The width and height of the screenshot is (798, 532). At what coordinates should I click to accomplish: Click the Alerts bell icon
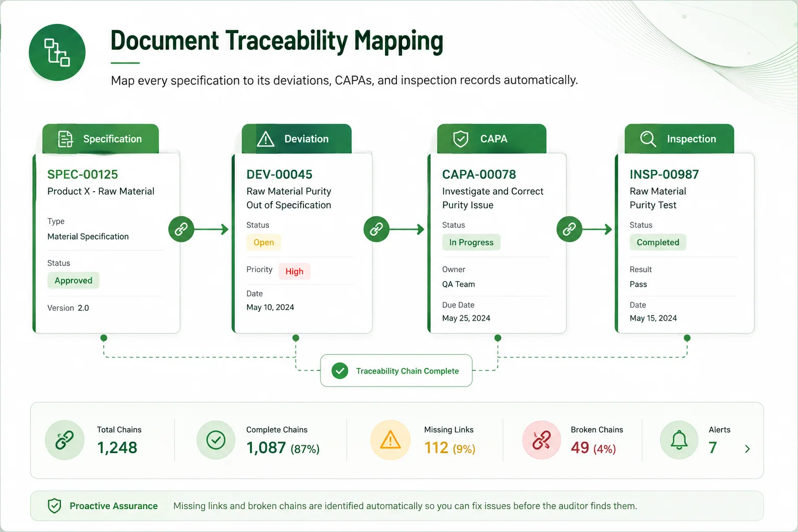(679, 440)
